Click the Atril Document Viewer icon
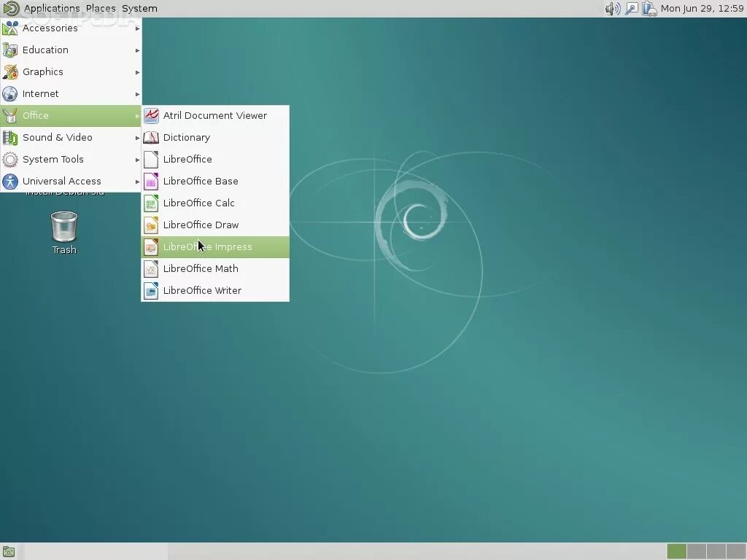Image resolution: width=747 pixels, height=560 pixels. pyautogui.click(x=151, y=116)
